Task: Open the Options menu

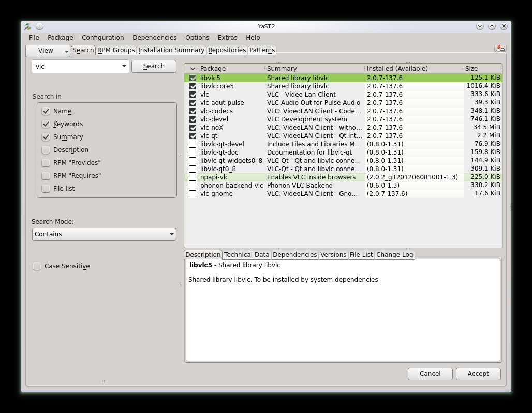Action: pyautogui.click(x=197, y=38)
